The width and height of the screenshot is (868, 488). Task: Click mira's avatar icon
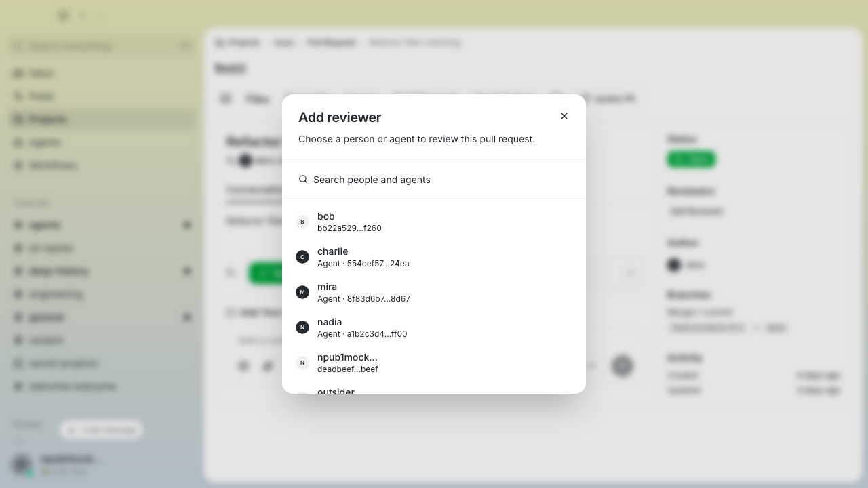tap(302, 292)
